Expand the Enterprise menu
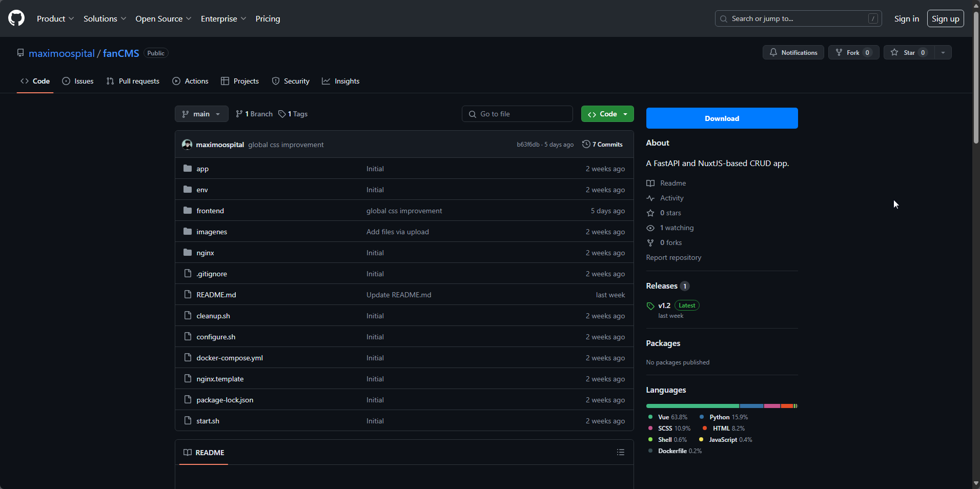Image resolution: width=980 pixels, height=489 pixels. (x=223, y=18)
